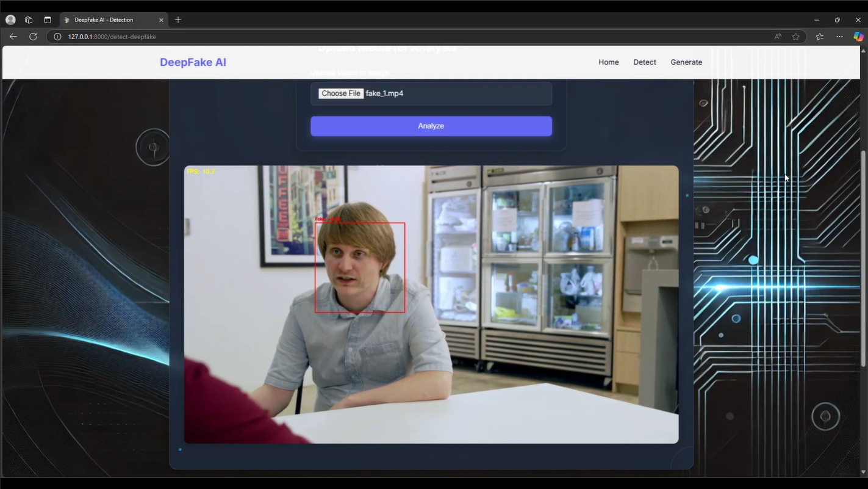
Task: Click the fake_1.mp4 file name text
Action: 384,93
